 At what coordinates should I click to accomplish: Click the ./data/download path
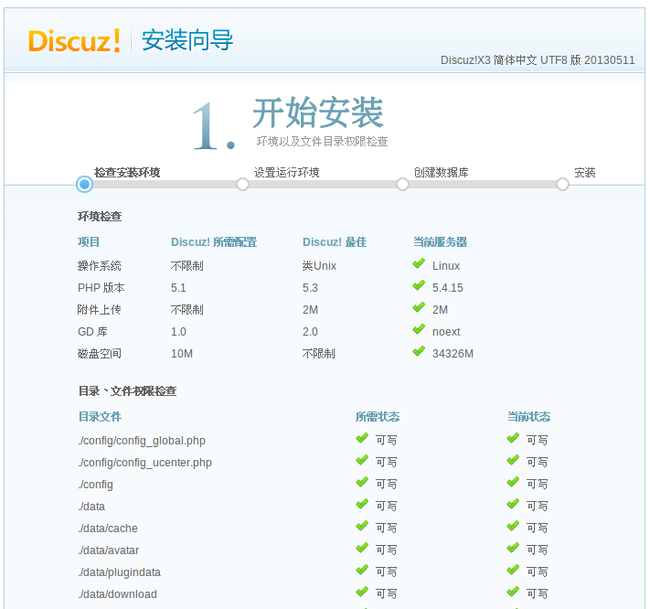click(117, 594)
